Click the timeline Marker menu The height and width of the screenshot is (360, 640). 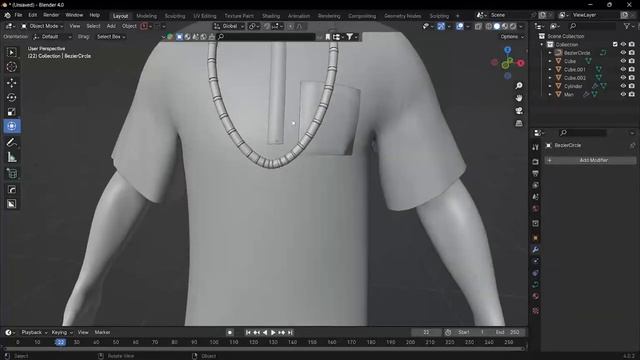tap(102, 332)
